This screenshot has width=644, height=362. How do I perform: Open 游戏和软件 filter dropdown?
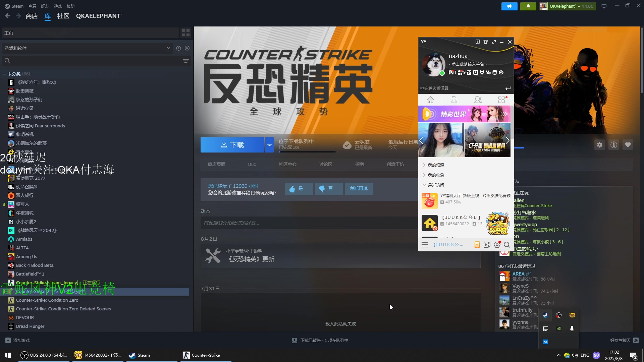click(x=88, y=48)
